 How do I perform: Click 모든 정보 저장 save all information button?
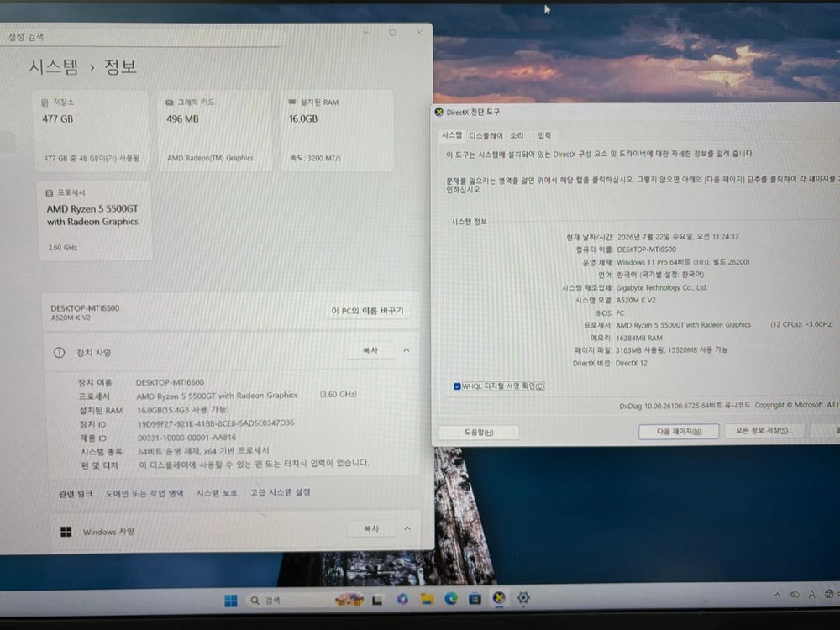point(764,431)
